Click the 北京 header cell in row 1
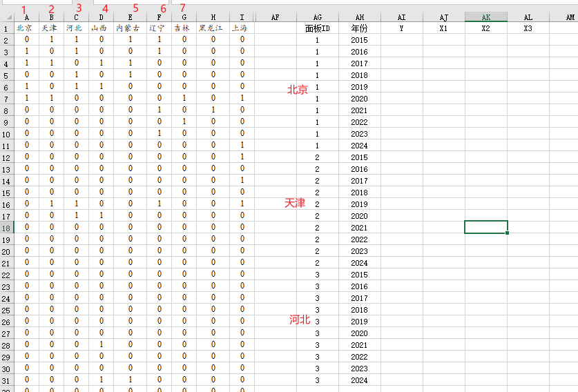Viewport: 578px width, 392px height. point(25,28)
